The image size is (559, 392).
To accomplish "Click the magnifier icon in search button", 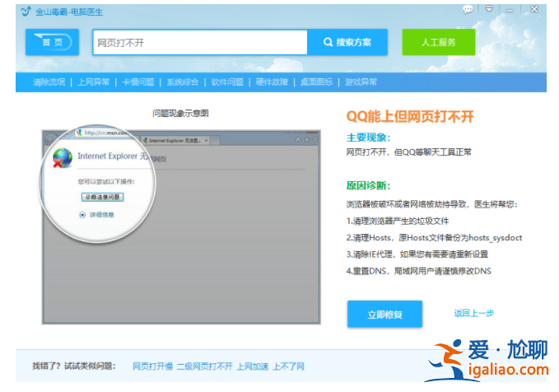I will 328,42.
